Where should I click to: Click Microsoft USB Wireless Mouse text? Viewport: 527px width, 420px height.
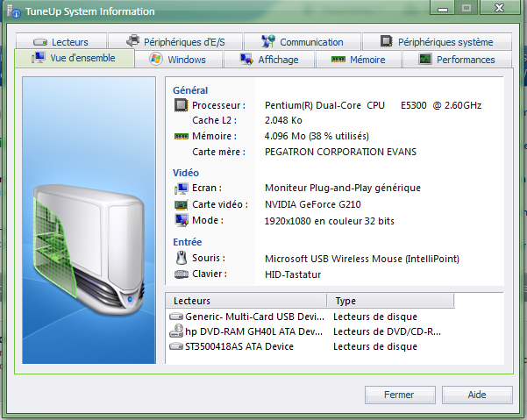(362, 259)
